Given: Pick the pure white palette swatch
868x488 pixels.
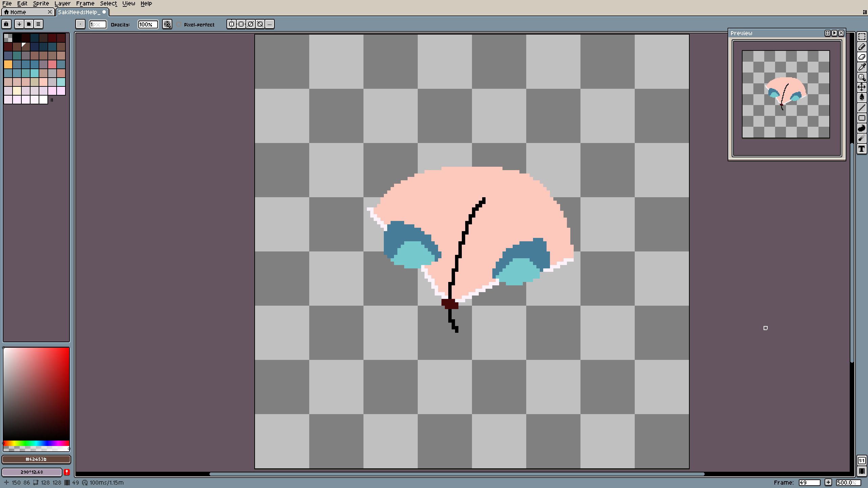Looking at the screenshot, I should 43,99.
